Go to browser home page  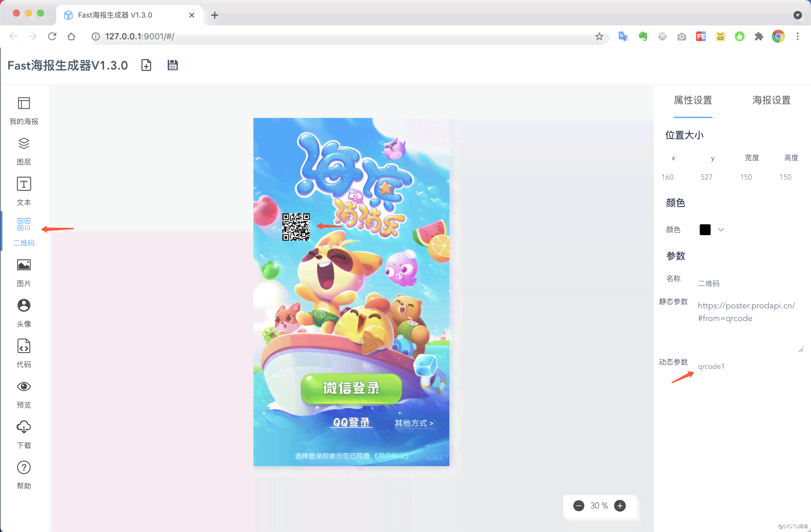point(71,36)
